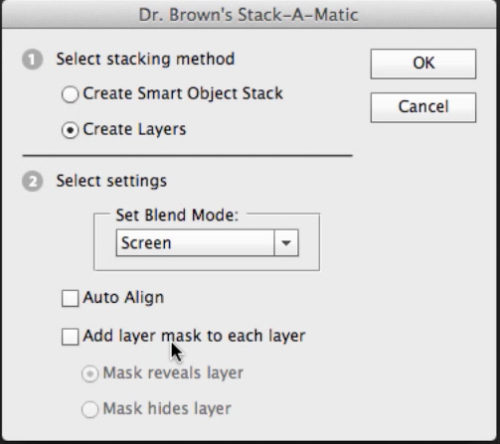The width and height of the screenshot is (500, 444).
Task: Click the step 1 circle icon
Action: [32, 60]
